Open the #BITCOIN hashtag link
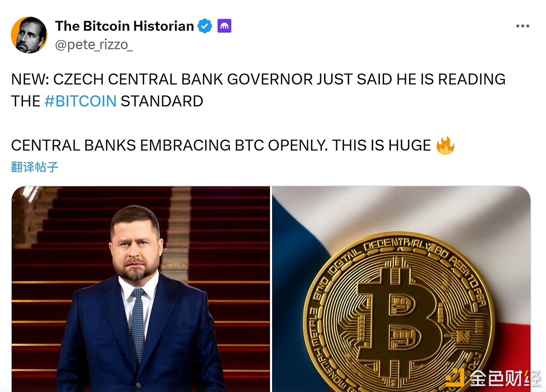Viewport: 546px width, 392px height. coord(81,101)
